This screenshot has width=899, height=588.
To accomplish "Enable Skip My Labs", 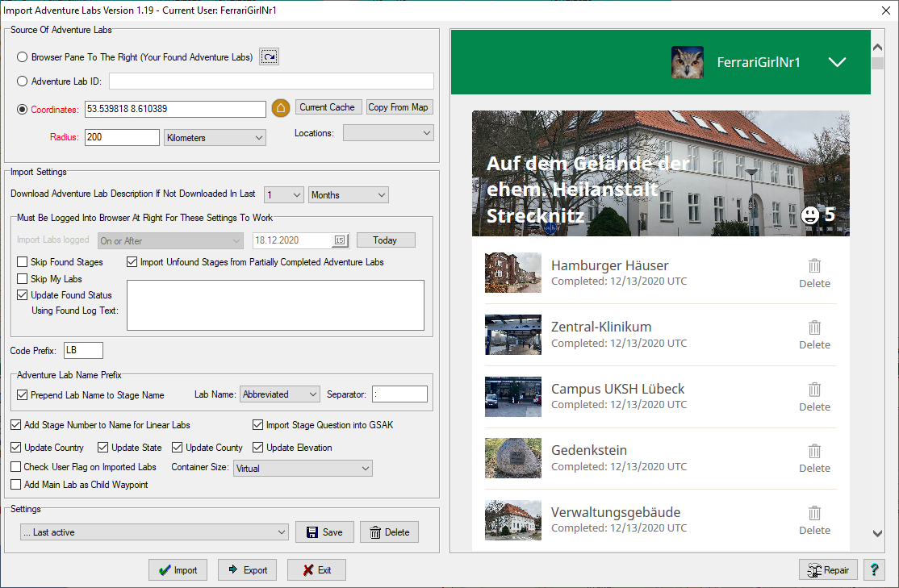I will (x=23, y=278).
